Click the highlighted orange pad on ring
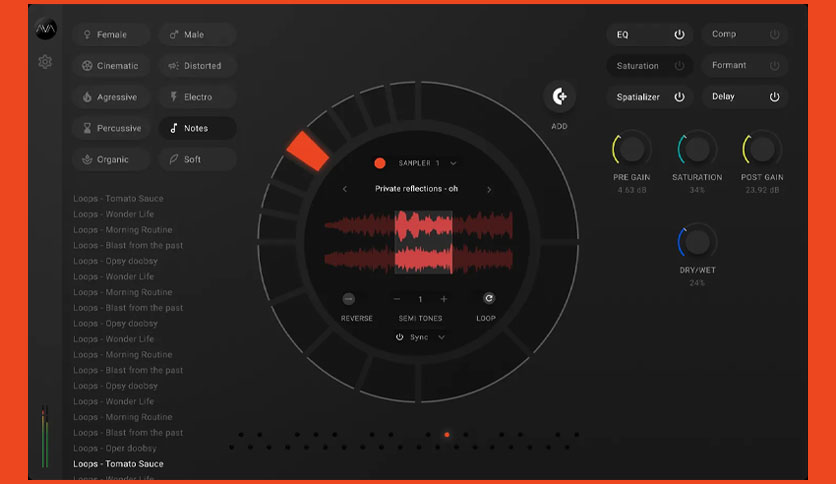Viewport: 836px width, 484px height. [x=308, y=151]
